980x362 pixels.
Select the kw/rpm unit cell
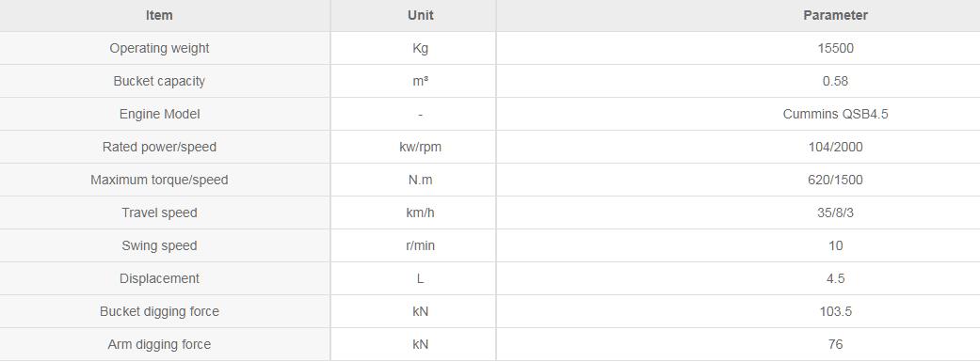point(421,147)
